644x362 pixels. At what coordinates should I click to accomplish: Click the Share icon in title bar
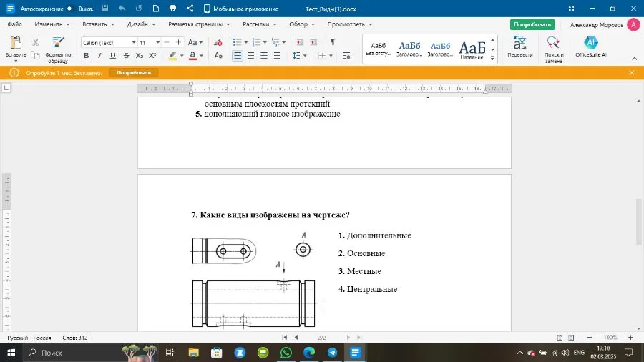tap(190, 9)
